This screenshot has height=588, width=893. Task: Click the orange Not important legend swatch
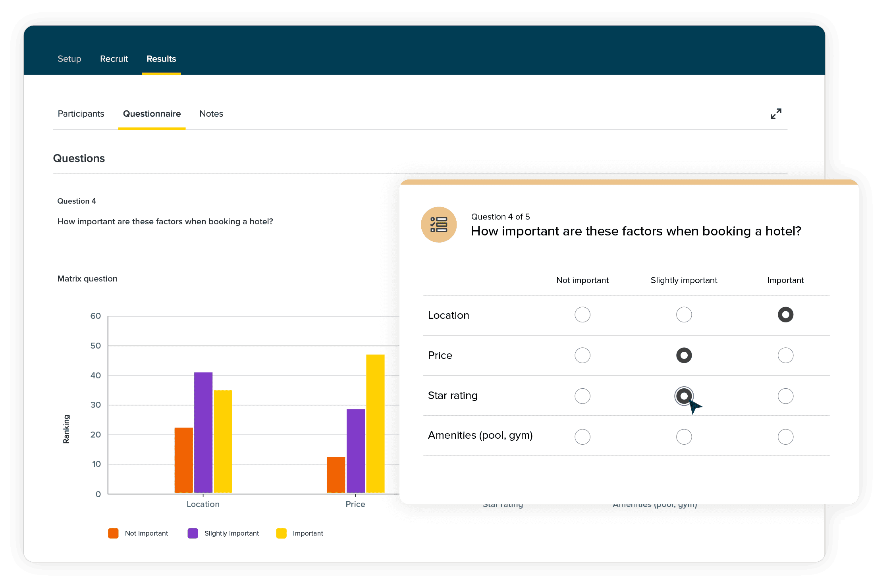(113, 533)
